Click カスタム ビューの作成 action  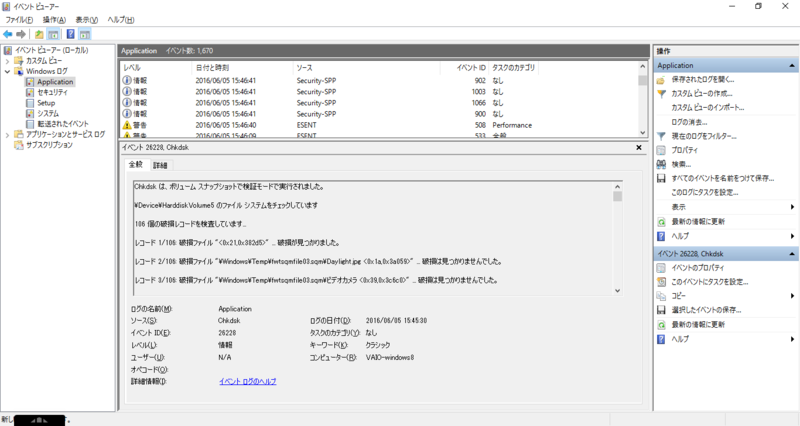[x=702, y=94]
